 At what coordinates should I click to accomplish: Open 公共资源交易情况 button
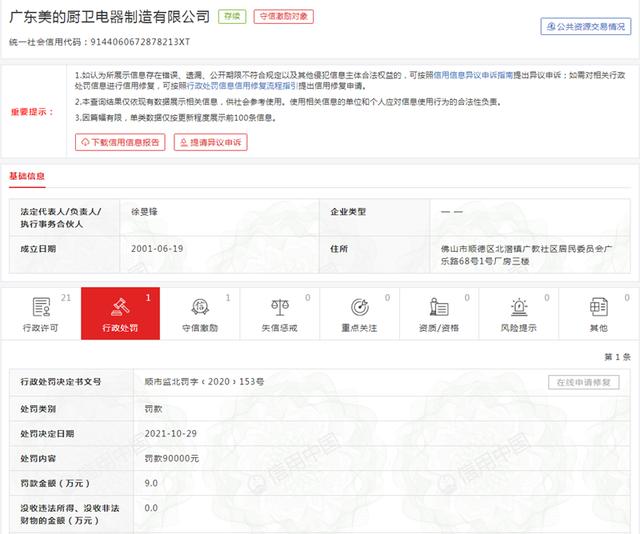(x=586, y=27)
